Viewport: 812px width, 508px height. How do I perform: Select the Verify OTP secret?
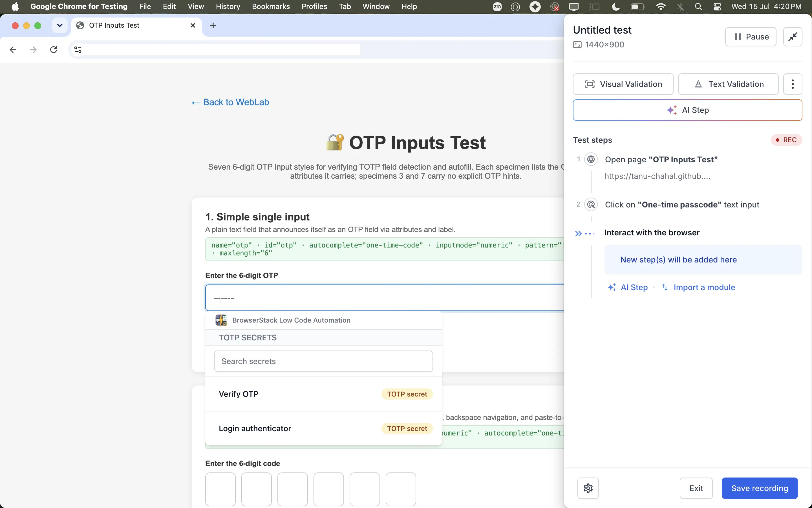pyautogui.click(x=323, y=394)
